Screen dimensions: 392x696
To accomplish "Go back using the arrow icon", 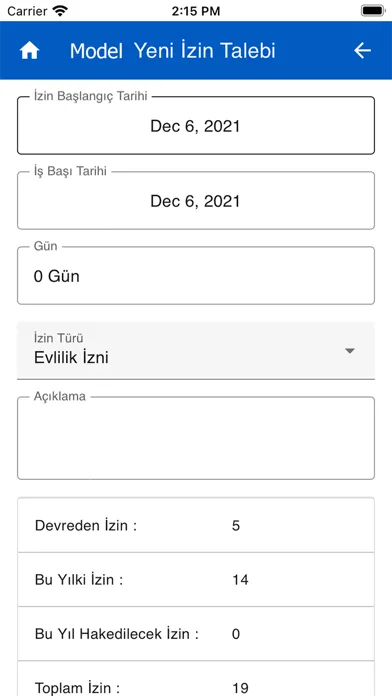I will [x=362, y=51].
